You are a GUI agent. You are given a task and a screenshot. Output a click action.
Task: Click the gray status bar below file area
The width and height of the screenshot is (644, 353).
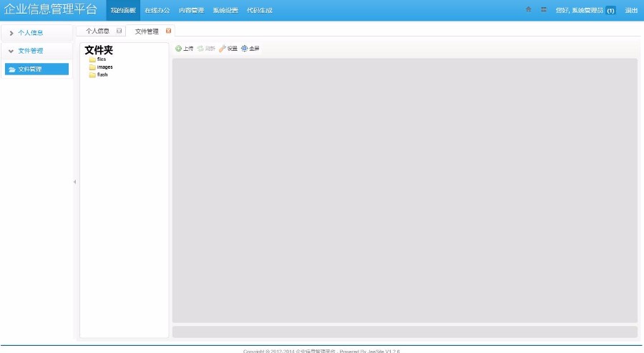tap(404, 332)
